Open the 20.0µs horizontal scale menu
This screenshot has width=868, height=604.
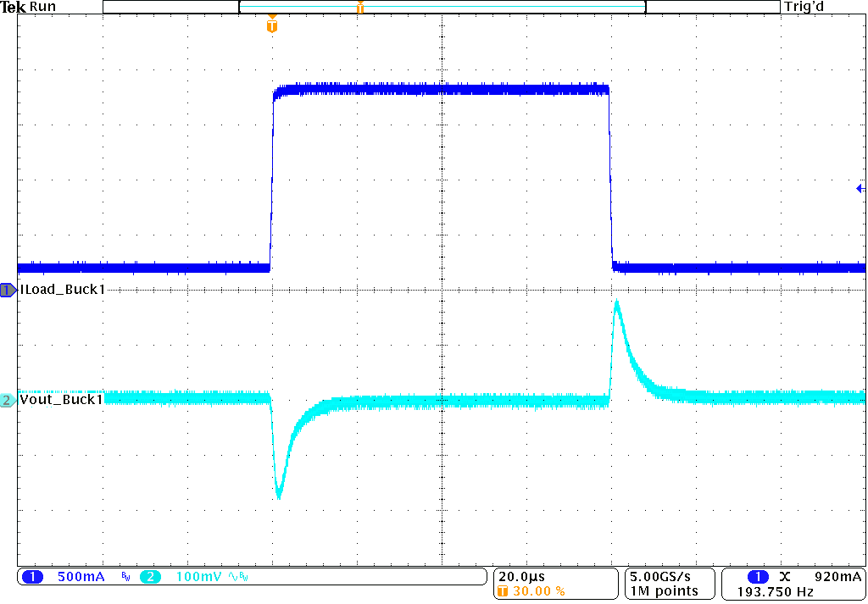[x=520, y=575]
